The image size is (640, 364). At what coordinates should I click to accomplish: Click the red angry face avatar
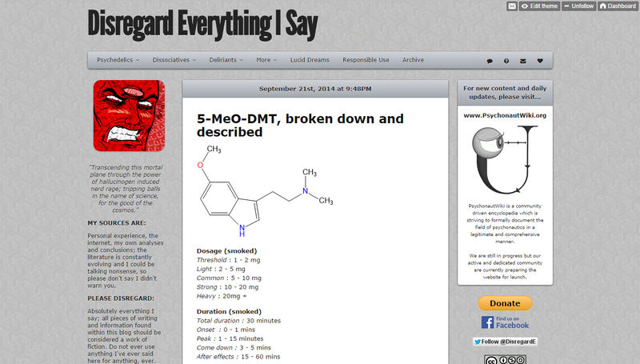tap(129, 115)
